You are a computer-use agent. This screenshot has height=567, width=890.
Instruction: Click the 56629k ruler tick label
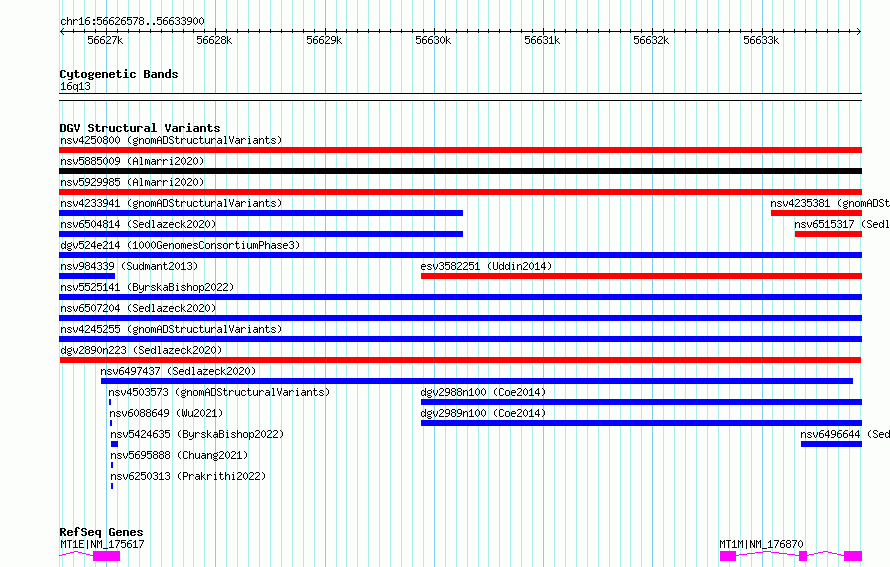(x=324, y=40)
